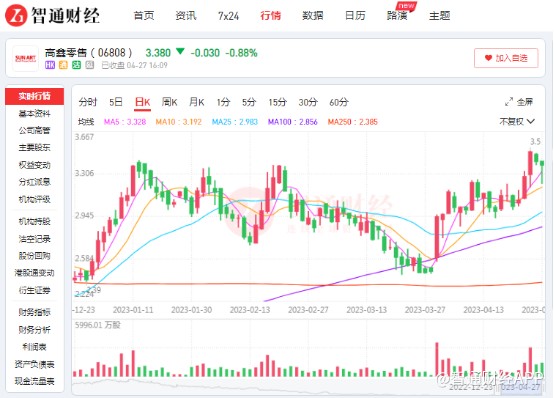Click the heart icon in 加入自选
This screenshot has height=398, width=554.
[488, 58]
